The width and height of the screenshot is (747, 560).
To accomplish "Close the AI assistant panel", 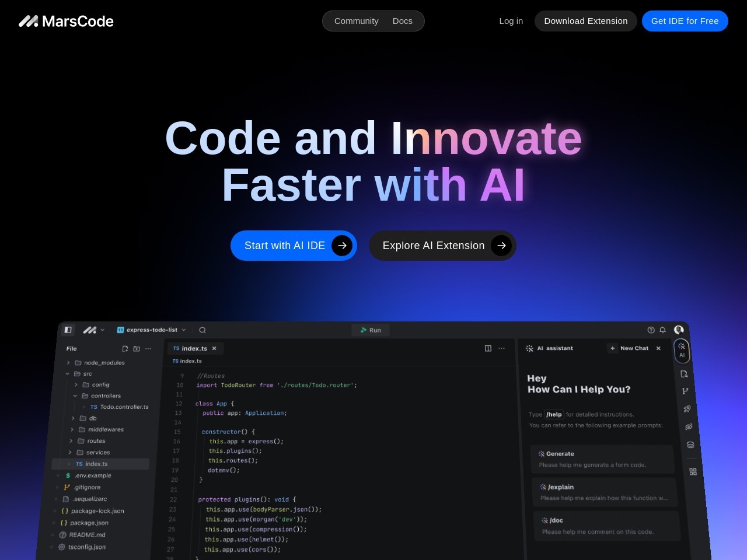I will [658, 348].
